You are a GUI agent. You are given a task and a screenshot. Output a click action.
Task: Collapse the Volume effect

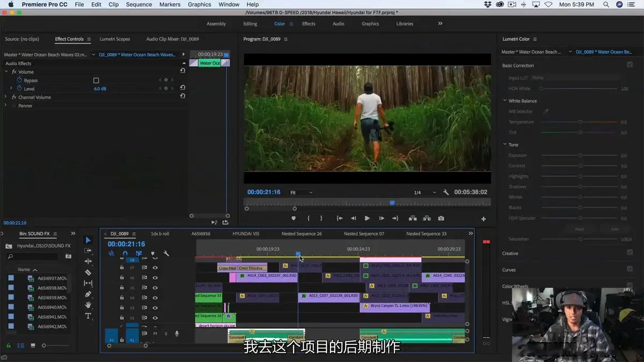6,71
